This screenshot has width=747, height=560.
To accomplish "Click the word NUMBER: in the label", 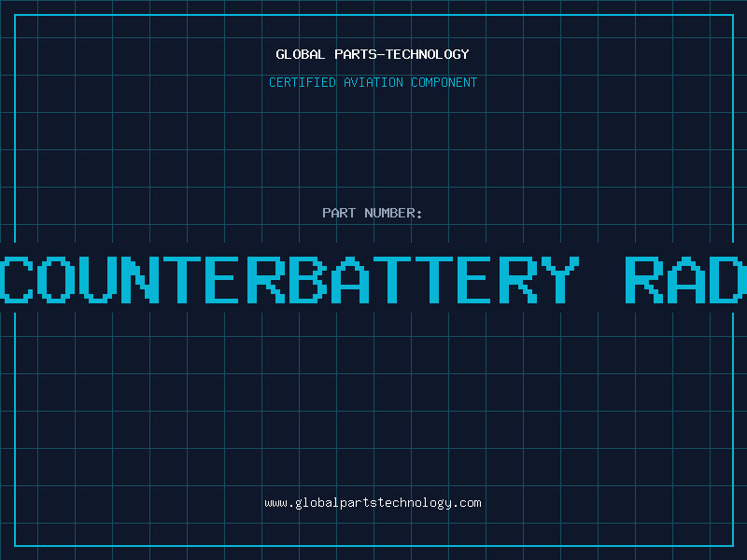I will pos(393,213).
